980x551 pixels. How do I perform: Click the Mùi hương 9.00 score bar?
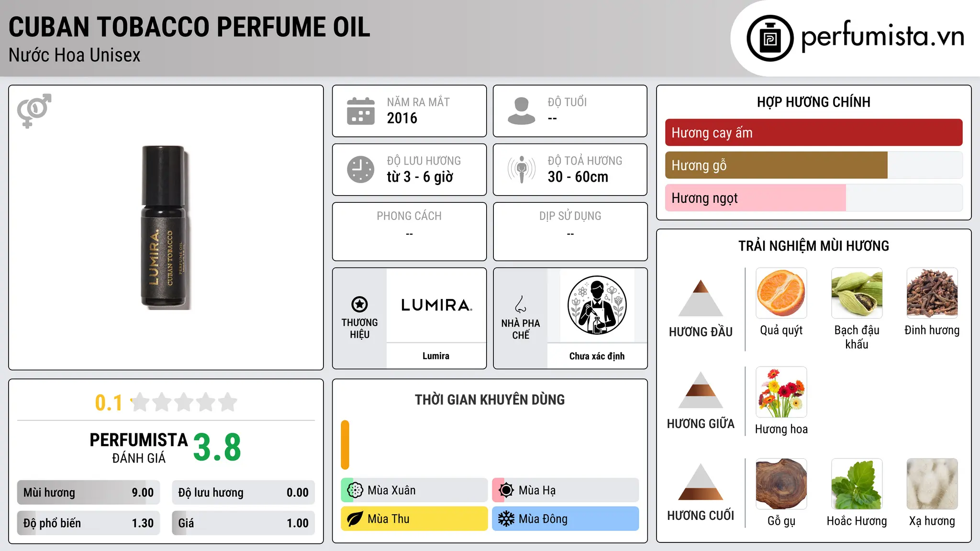89,493
